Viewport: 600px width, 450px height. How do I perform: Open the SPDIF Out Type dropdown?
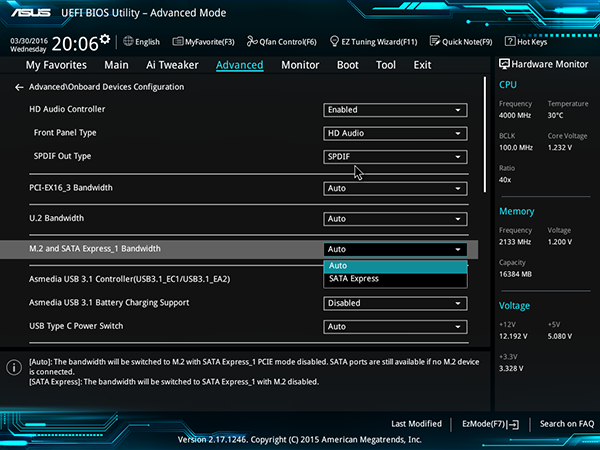(x=395, y=157)
